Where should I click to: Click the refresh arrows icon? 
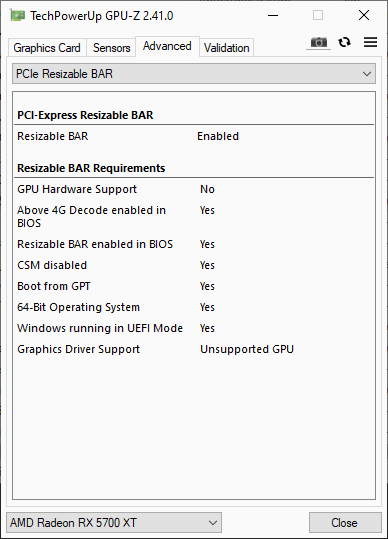344,42
